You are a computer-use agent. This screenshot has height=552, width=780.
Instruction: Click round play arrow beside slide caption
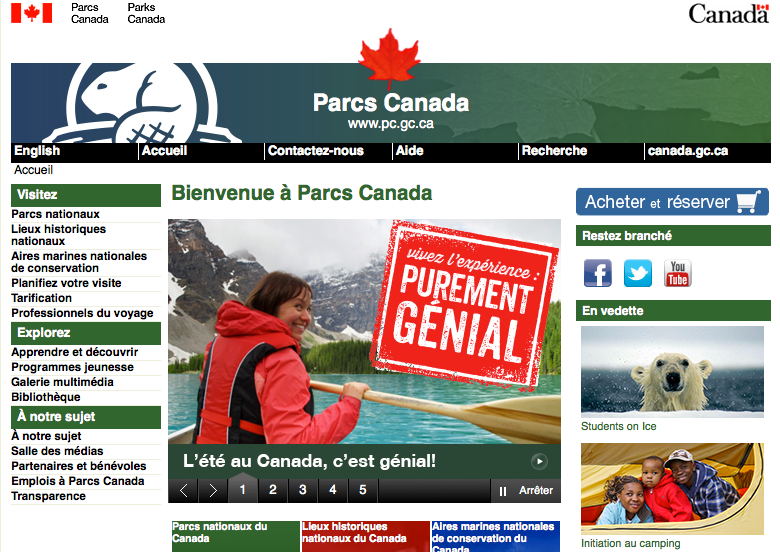pyautogui.click(x=539, y=461)
